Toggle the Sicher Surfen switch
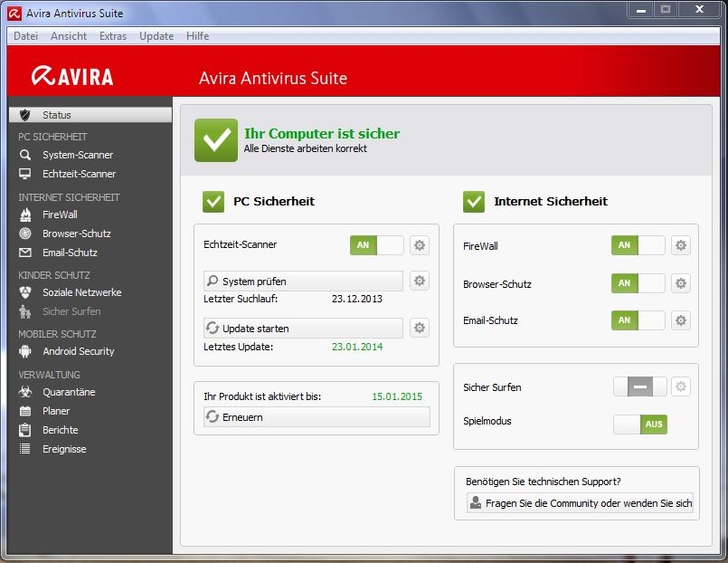Image resolution: width=728 pixels, height=563 pixels. point(640,386)
